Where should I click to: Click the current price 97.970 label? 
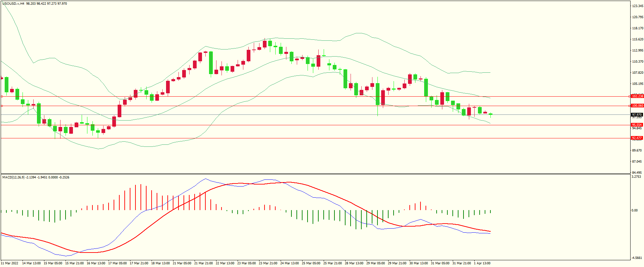[x=637, y=115]
